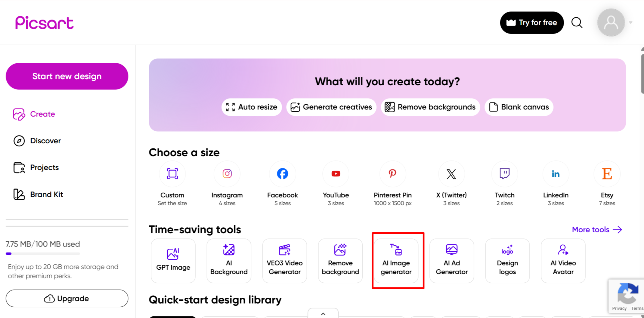Go to Discover in sidebar
The image size is (644, 318).
point(37,141)
